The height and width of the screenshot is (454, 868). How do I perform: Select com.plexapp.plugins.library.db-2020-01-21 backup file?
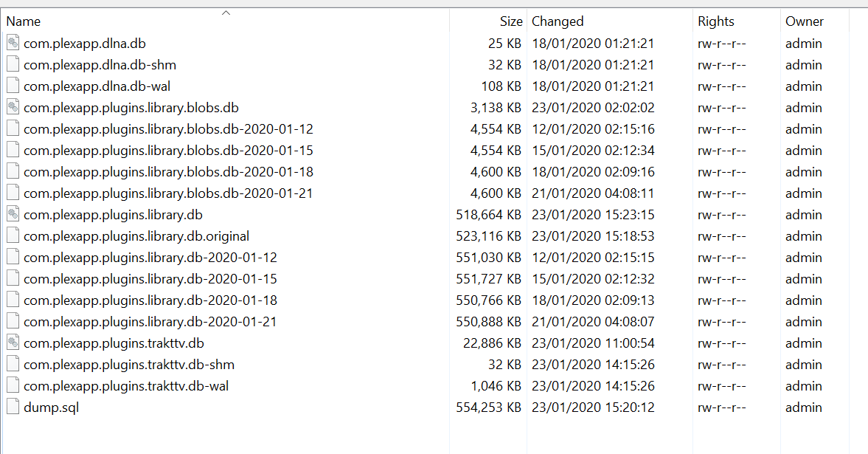click(150, 322)
